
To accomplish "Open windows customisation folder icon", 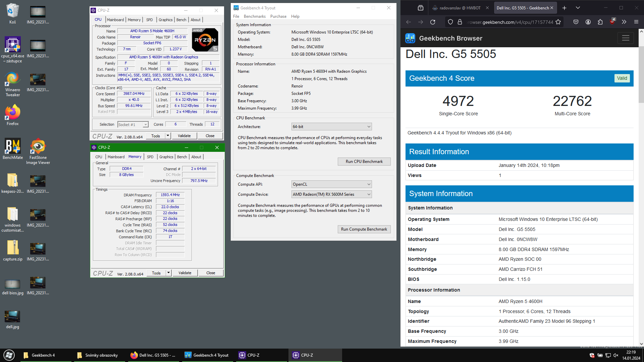I will point(12,220).
